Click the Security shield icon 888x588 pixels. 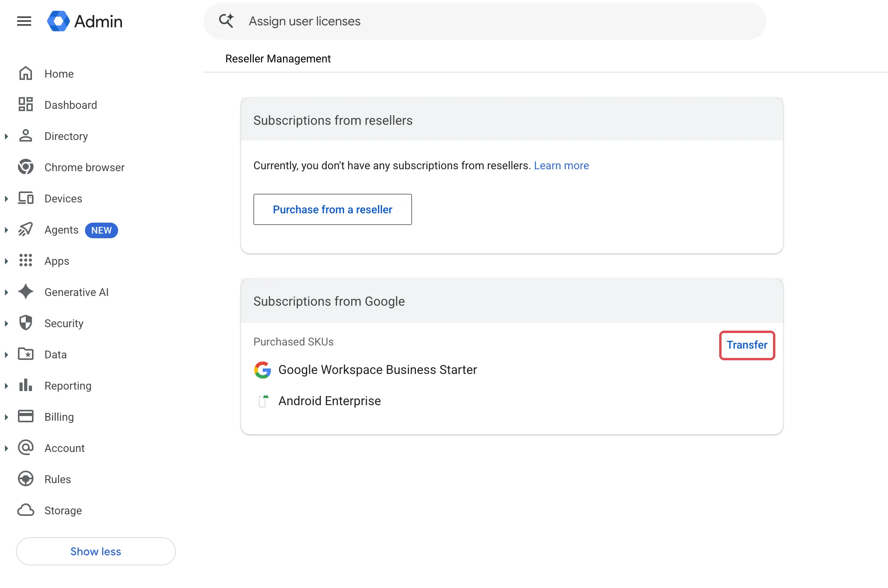pos(26,323)
